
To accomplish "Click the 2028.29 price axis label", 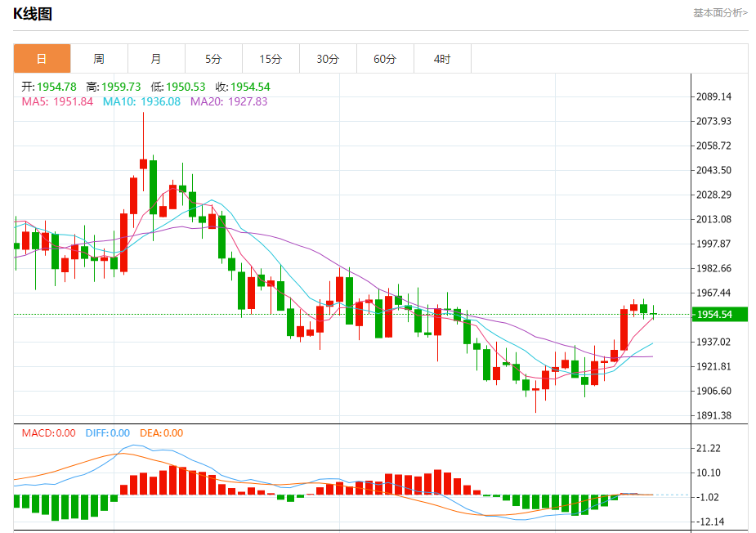I will [714, 195].
